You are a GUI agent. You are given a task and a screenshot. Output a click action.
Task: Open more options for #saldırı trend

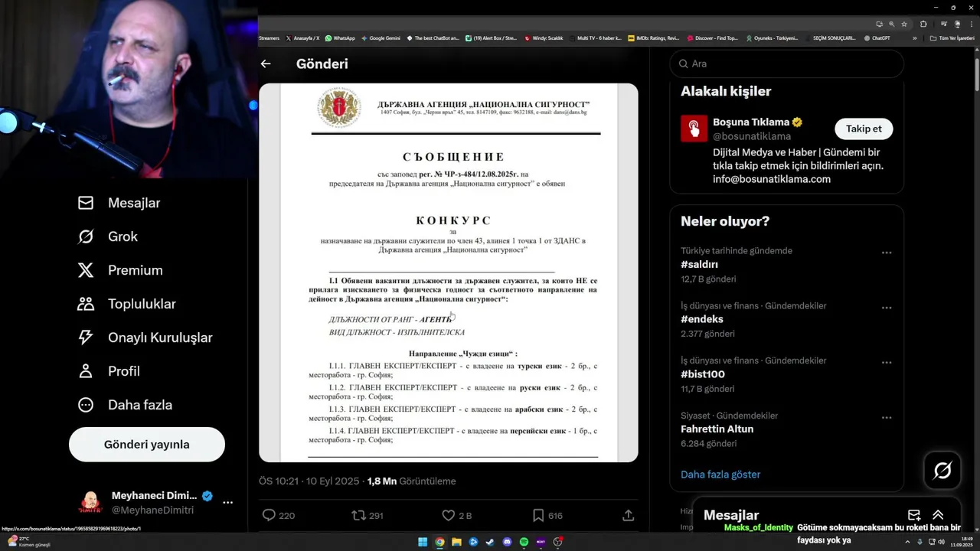[x=886, y=253]
